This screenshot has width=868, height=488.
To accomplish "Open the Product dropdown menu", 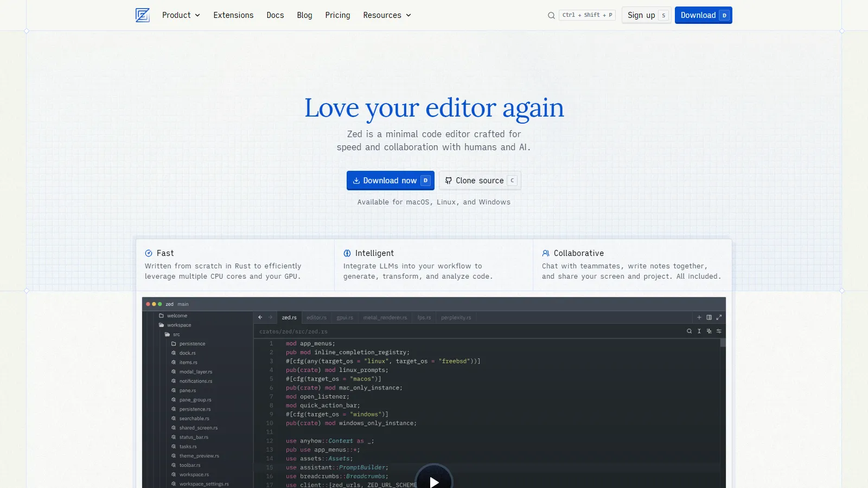I will tap(181, 15).
